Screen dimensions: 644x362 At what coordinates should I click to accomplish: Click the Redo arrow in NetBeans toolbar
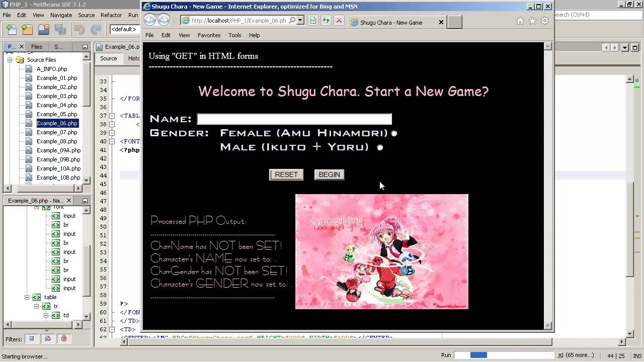(96, 30)
